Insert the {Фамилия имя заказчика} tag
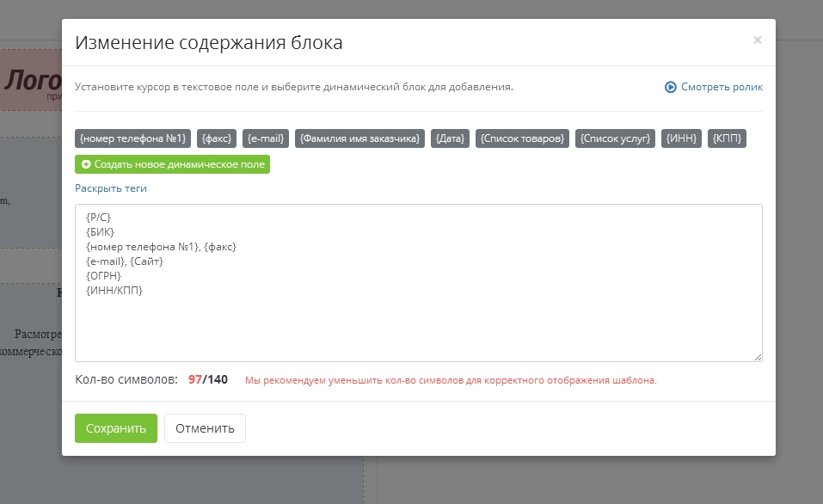Viewport: 823px width, 504px height. (x=359, y=138)
